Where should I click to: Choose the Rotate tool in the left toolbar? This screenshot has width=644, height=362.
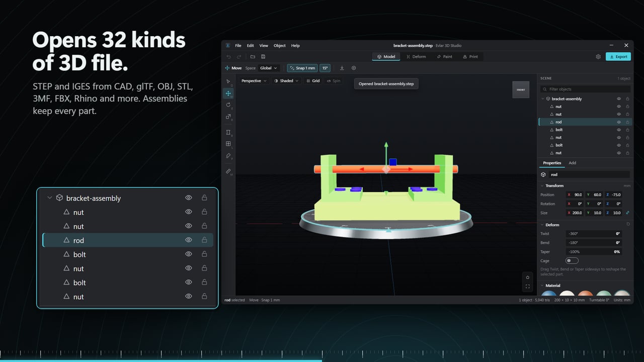pyautogui.click(x=228, y=105)
